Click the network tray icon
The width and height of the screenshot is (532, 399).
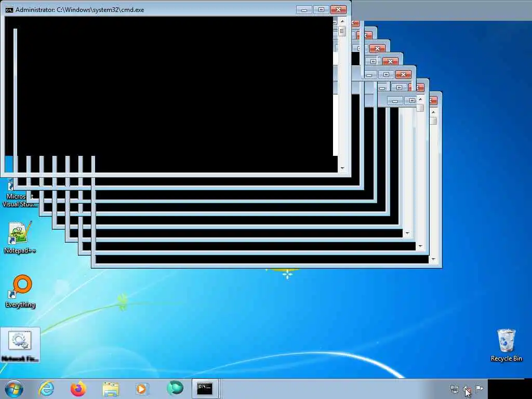pos(454,389)
